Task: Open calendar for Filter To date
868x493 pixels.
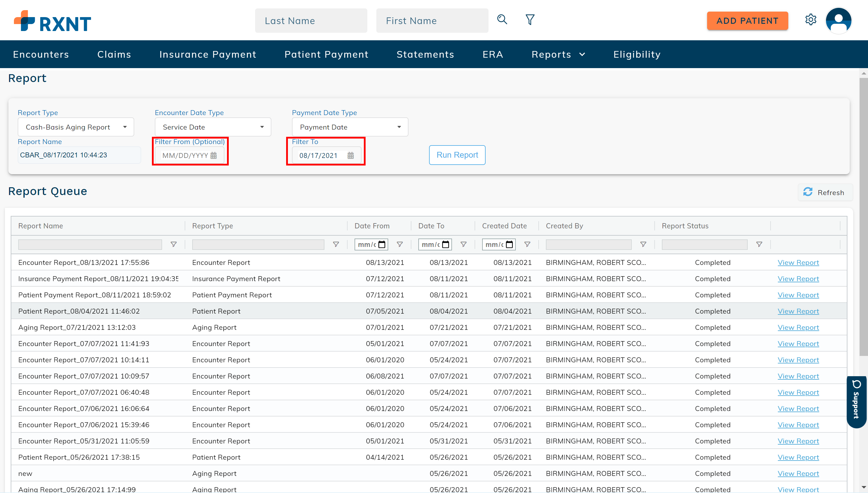Action: [x=351, y=155]
